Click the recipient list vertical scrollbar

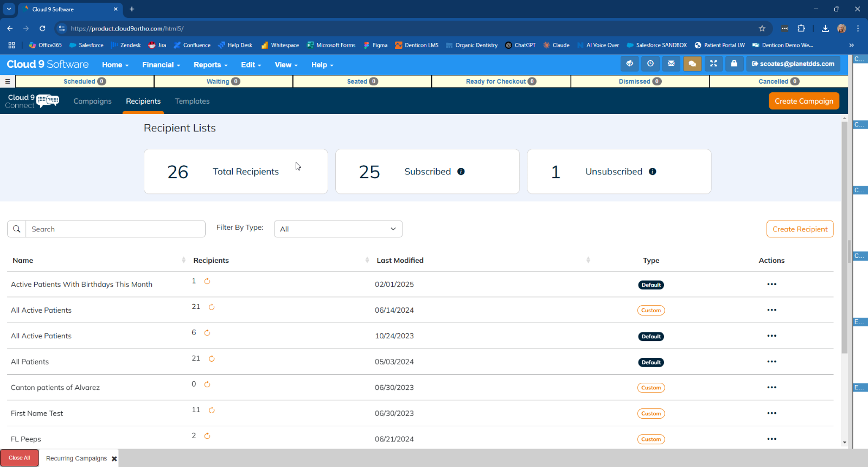(844, 236)
